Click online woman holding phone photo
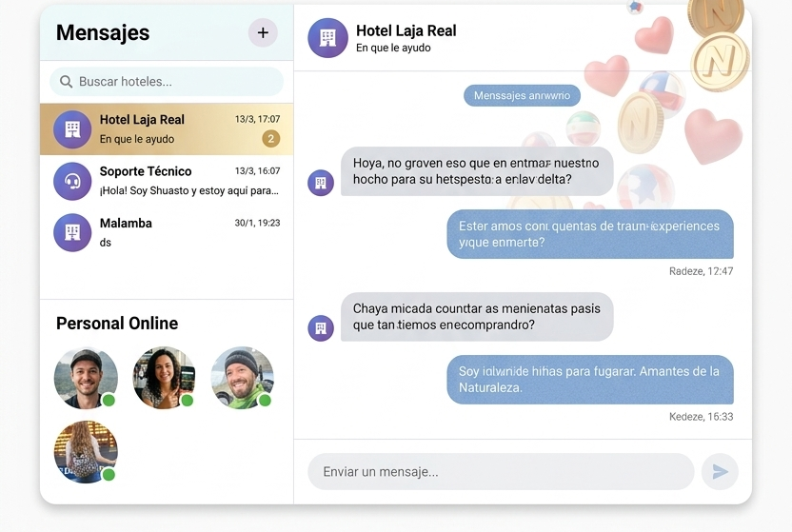This screenshot has width=792, height=532. click(164, 378)
